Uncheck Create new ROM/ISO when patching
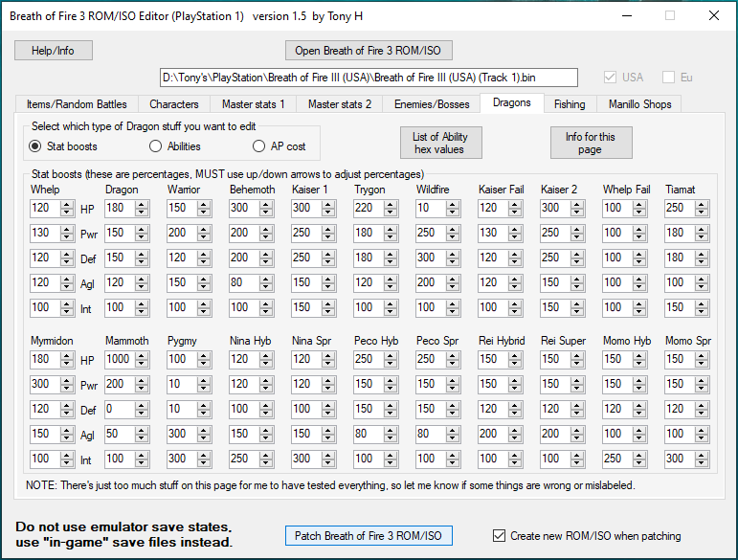The image size is (738, 560). pyautogui.click(x=498, y=536)
